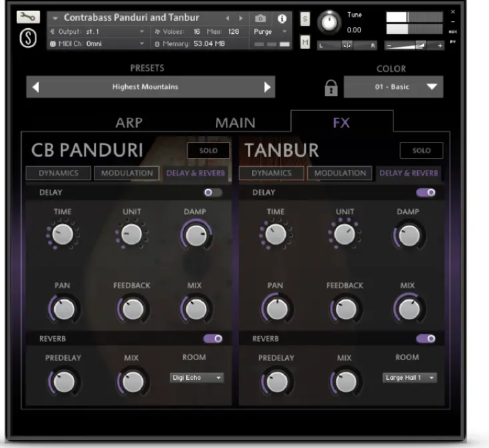Click Tanbur reverb Mix knob
Viewport: 489px width, 448px height.
point(346,382)
